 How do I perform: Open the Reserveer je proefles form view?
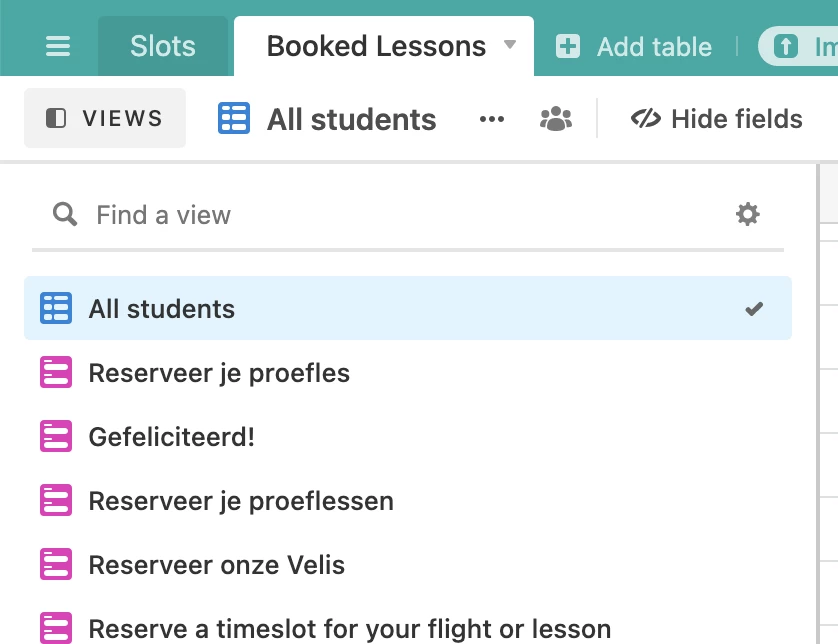click(x=408, y=373)
